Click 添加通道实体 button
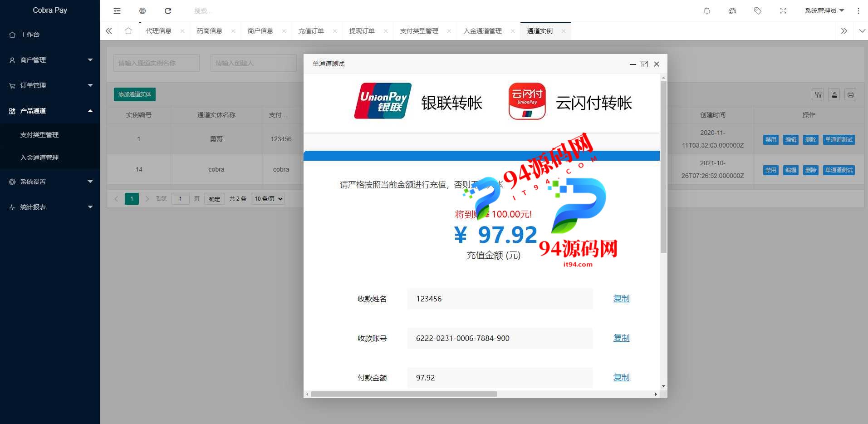868x424 pixels. [135, 94]
